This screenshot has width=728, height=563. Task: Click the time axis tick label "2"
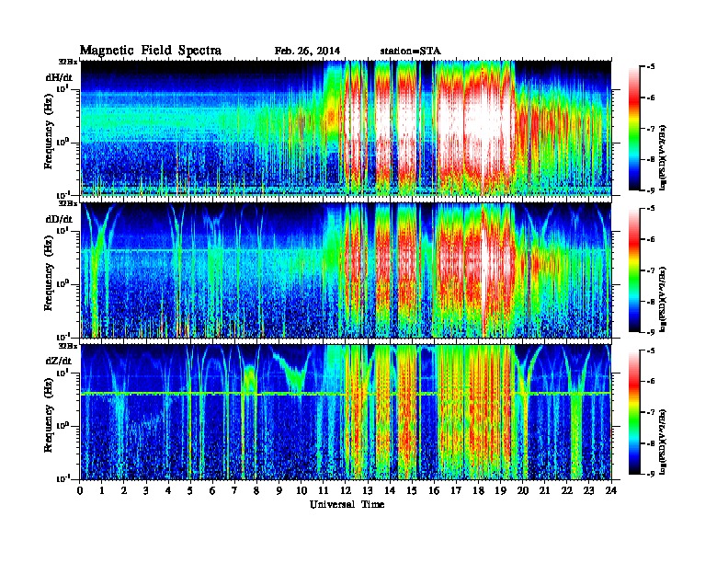tap(124, 490)
